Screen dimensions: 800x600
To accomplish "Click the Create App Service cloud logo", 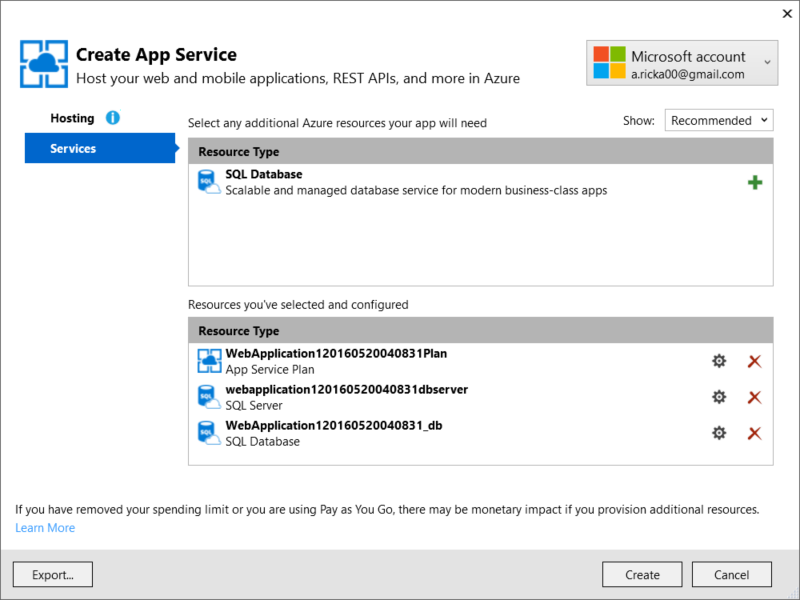I will coord(44,64).
